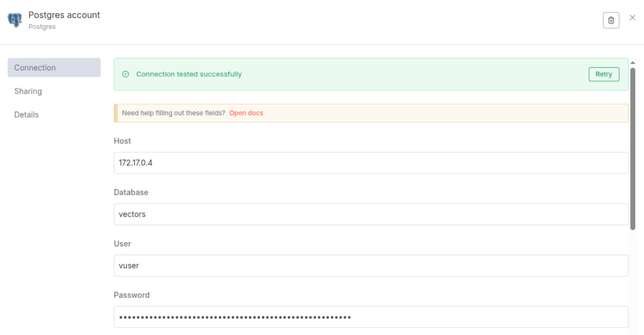Viewport: 644px width, 335px height.
Task: Focus the Database field containing vectors
Action: tap(371, 214)
